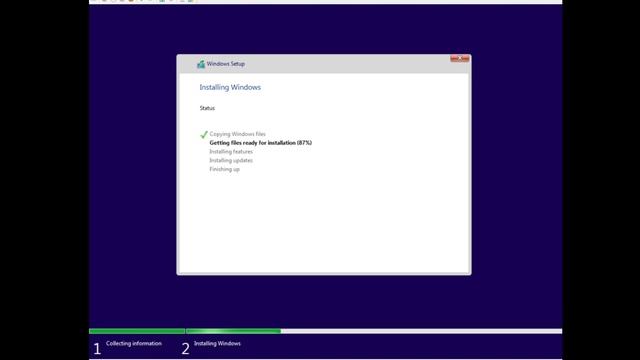Image resolution: width=640 pixels, height=360 pixels.
Task: Click the Windows Setup title icon
Action: [201, 64]
